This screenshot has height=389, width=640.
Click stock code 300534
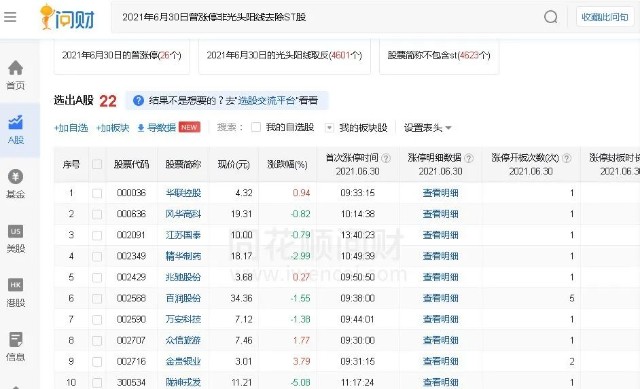click(x=131, y=382)
